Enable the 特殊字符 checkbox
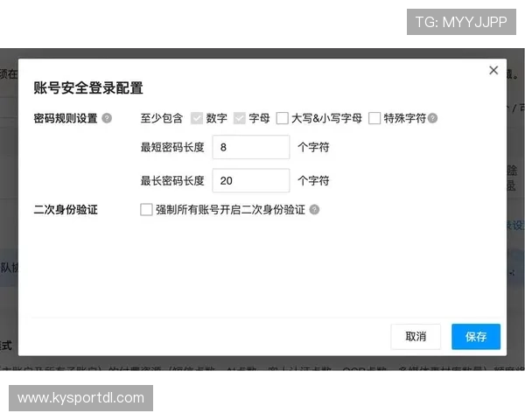 374,118
